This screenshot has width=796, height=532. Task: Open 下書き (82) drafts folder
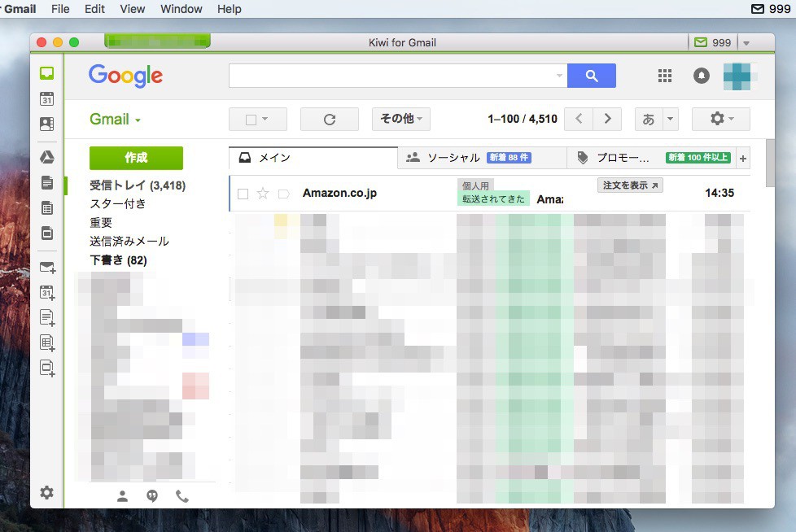(x=118, y=260)
